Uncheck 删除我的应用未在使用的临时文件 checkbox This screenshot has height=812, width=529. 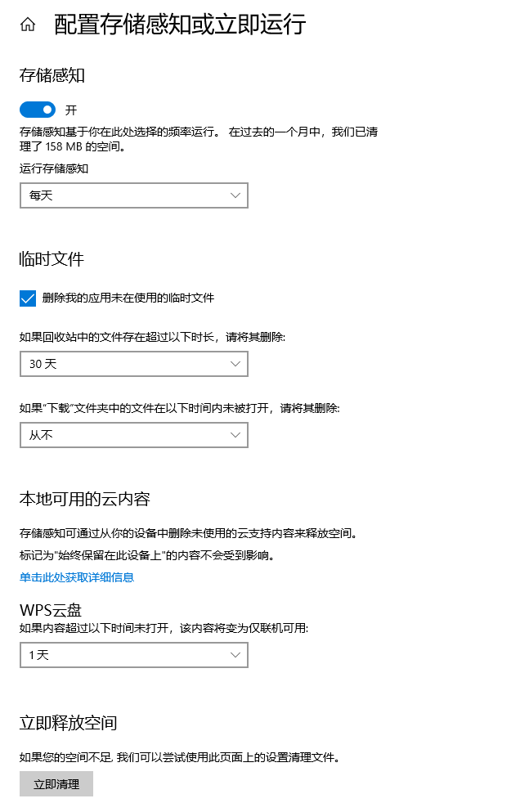[x=28, y=298]
